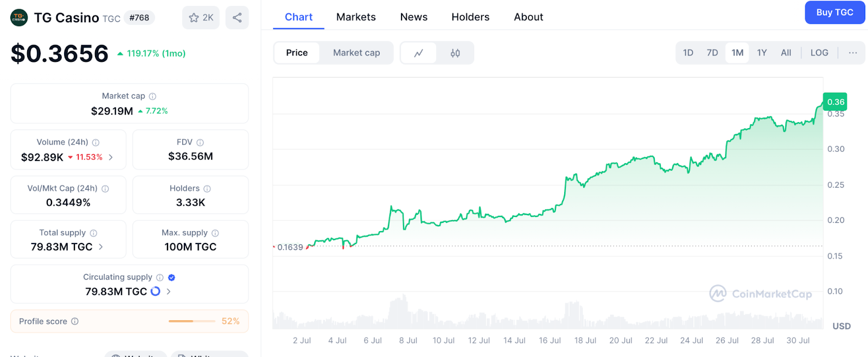Click the TG Casino coin name
Image resolution: width=868 pixels, height=357 pixels.
pyautogui.click(x=66, y=18)
